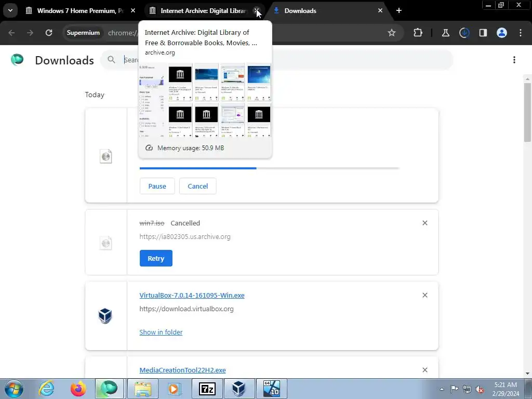Launch Firefox from the taskbar

click(78, 389)
